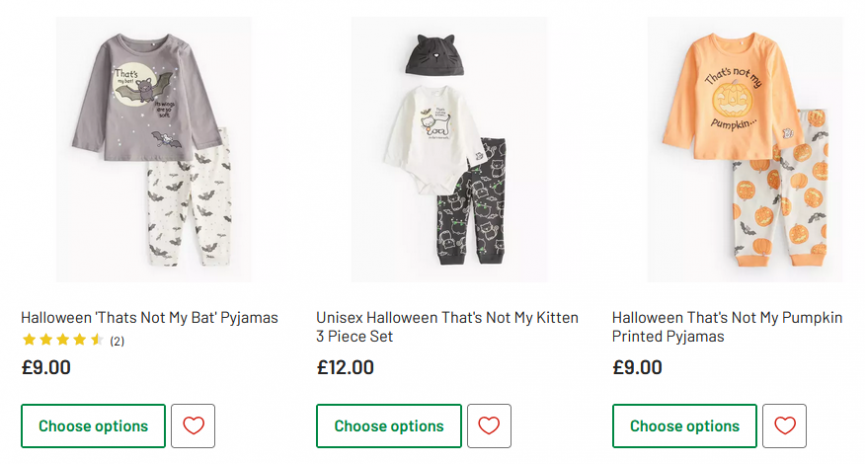
Task: Click the star rating under Bat Pyjamas
Action: pos(63,340)
